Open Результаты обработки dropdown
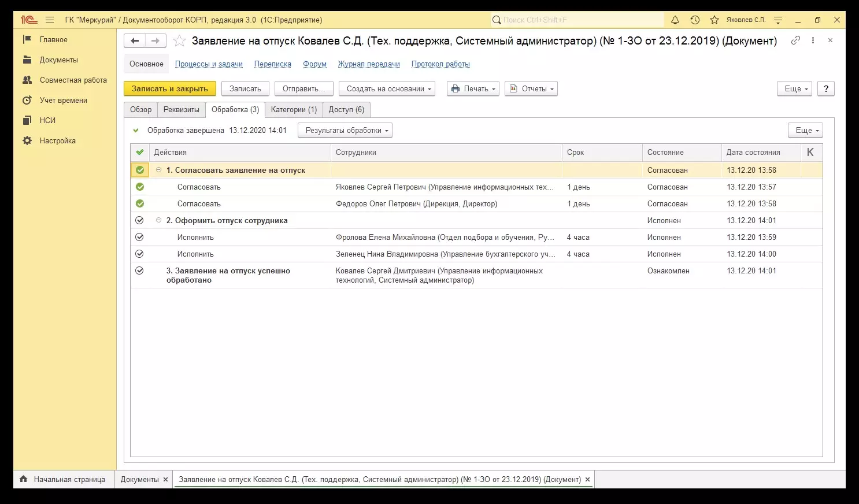 pos(345,131)
